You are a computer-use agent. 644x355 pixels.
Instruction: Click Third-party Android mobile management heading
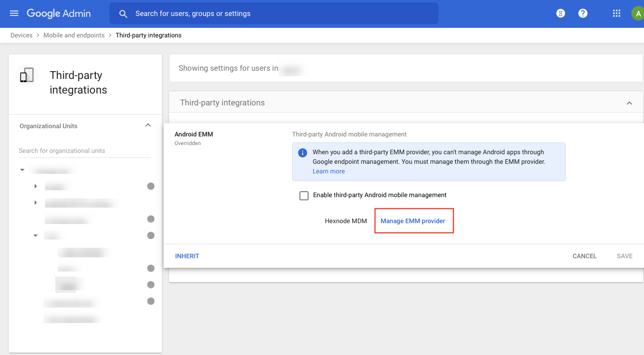(x=349, y=134)
